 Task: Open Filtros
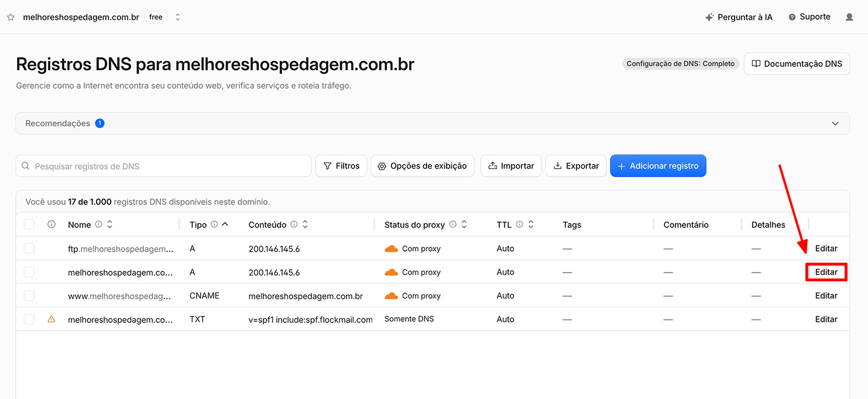pyautogui.click(x=341, y=166)
